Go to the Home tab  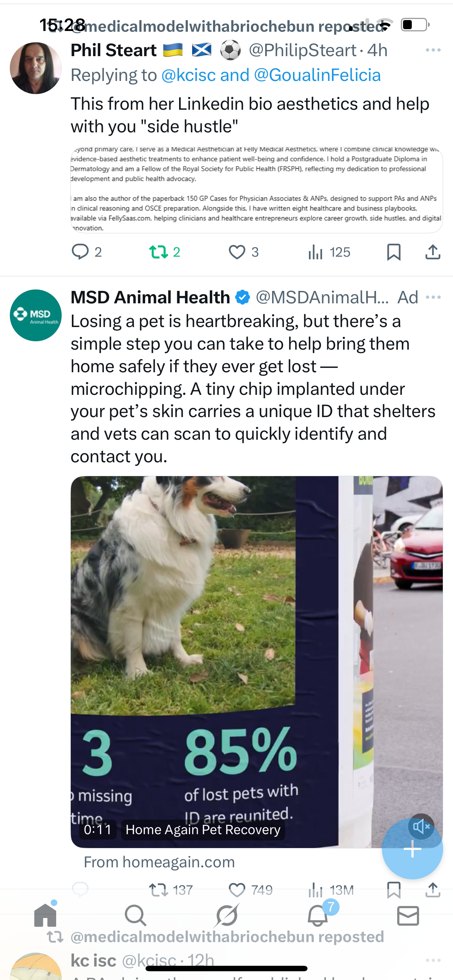(x=45, y=915)
